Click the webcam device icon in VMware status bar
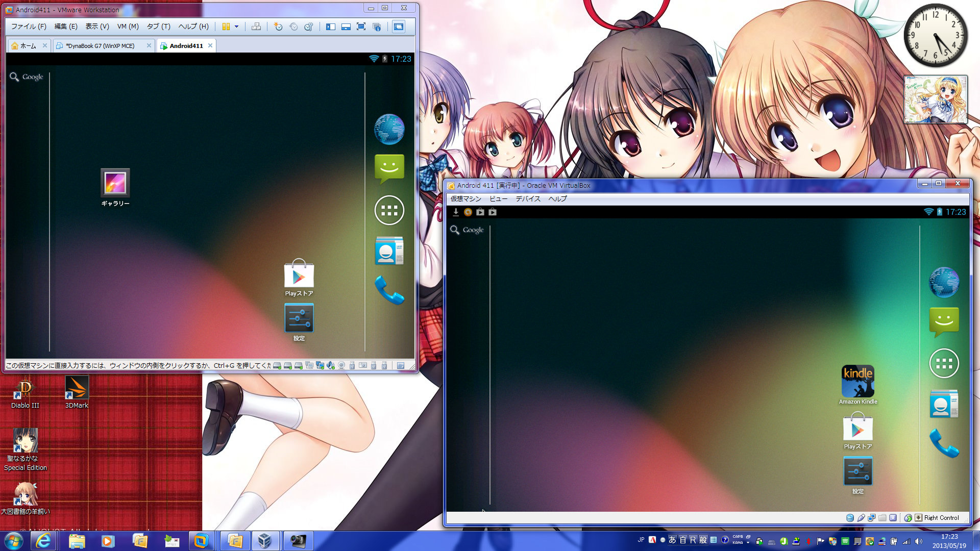Image resolution: width=980 pixels, height=551 pixels. point(341,365)
